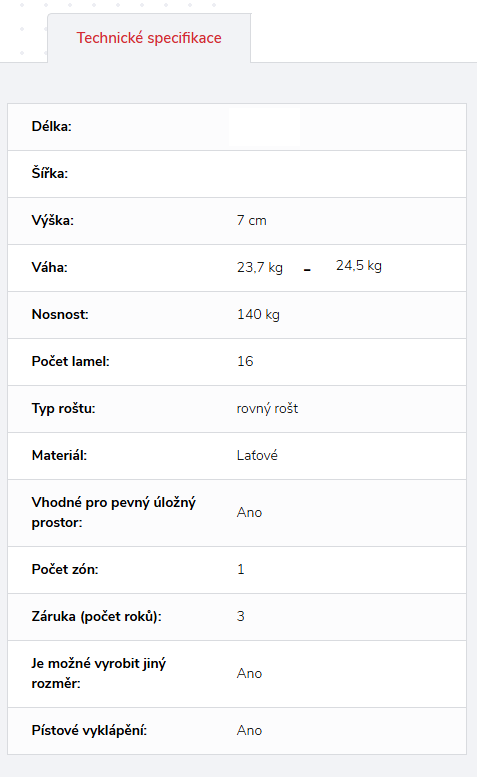Viewport: 477px width, 777px height.
Task: Click the Vhodné pro pevný úložný prostor label
Action: click(x=113, y=512)
